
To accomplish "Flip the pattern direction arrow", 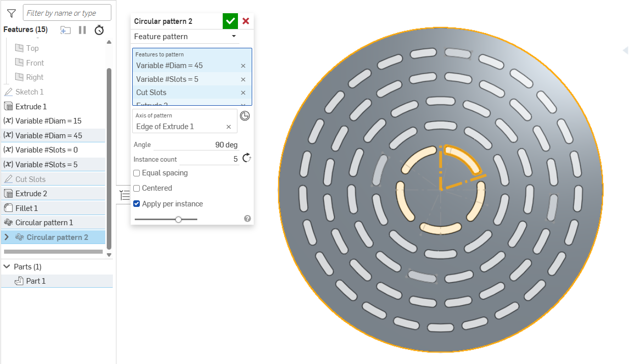I will [x=247, y=158].
